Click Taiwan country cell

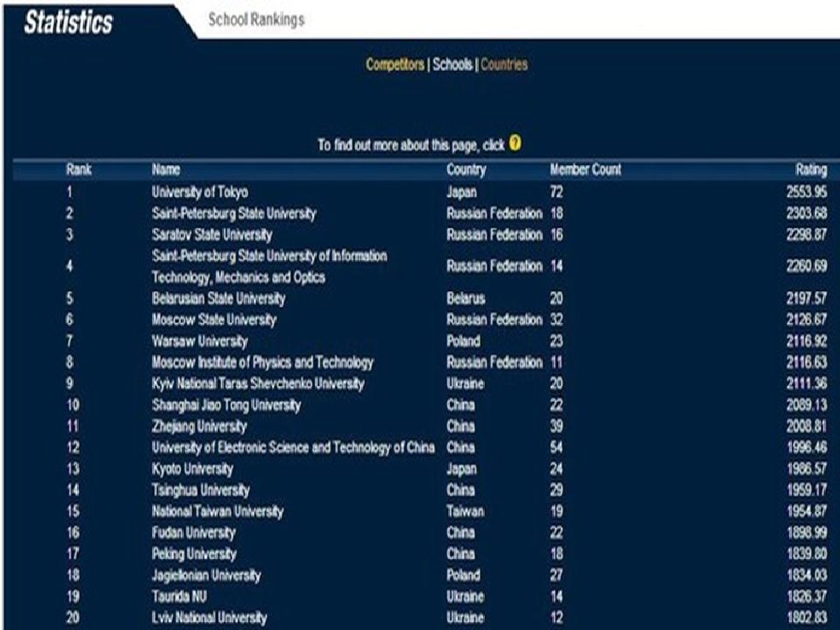(465, 512)
